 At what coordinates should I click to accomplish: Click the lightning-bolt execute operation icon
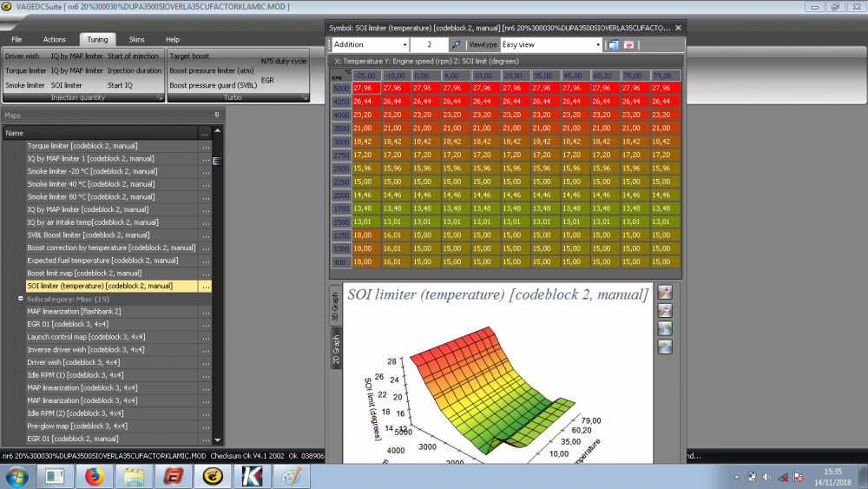pyautogui.click(x=456, y=45)
